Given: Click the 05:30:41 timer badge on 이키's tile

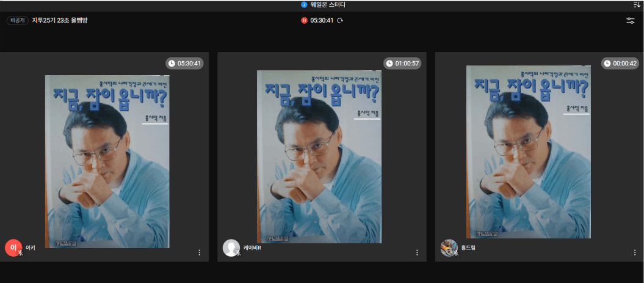Looking at the screenshot, I should click(x=185, y=64).
